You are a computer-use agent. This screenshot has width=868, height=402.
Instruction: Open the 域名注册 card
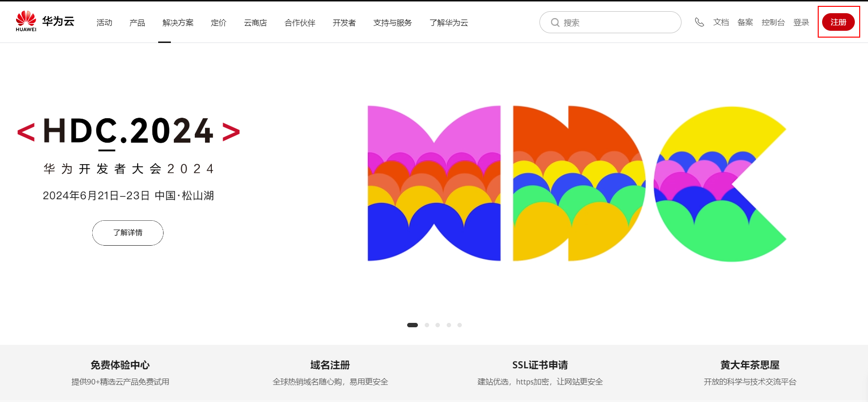click(x=330, y=365)
